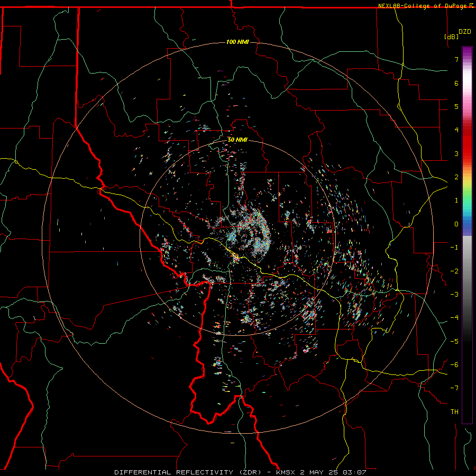Click the -2 value on color scale
This screenshot has height=476, width=476.
click(454, 271)
